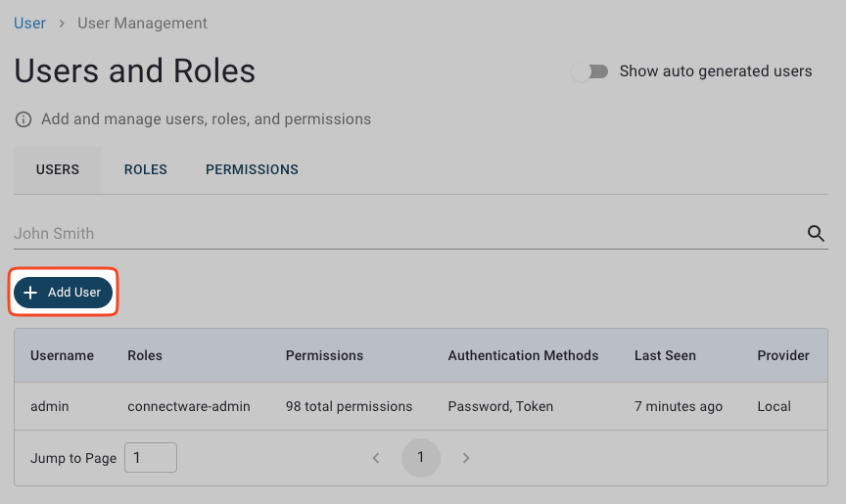Focus the Jump to Page input
This screenshot has width=846, height=504.
point(151,458)
